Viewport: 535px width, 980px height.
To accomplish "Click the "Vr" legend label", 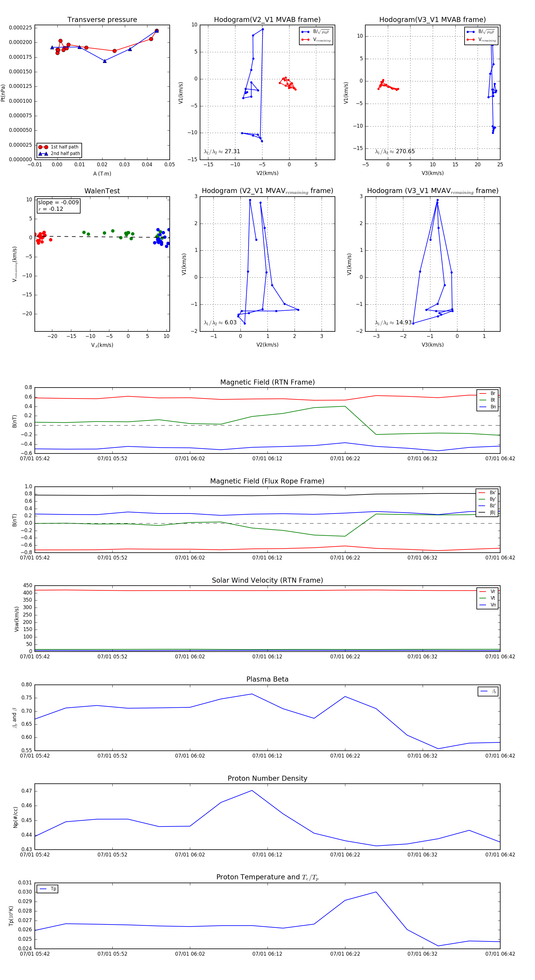I will click(493, 592).
